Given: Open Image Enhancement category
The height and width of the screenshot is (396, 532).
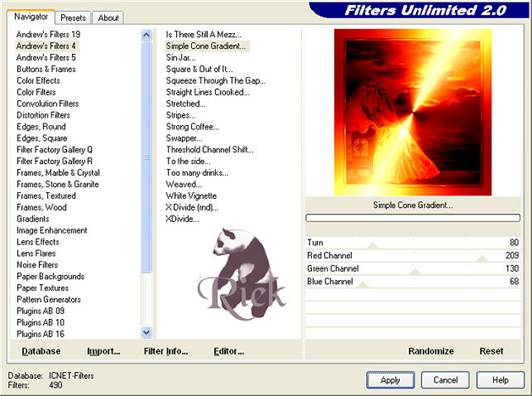Looking at the screenshot, I should click(x=52, y=230).
